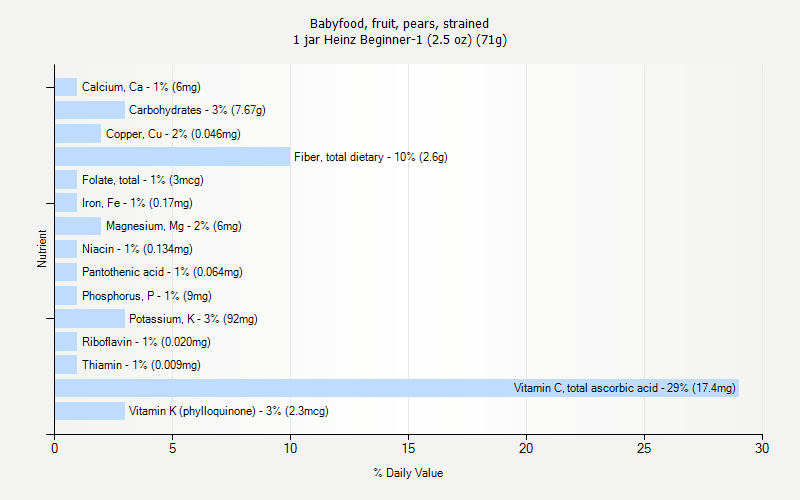Select the Vitamin C, total ascorbic acid label
Viewport: 800px width, 500px height.
624,388
